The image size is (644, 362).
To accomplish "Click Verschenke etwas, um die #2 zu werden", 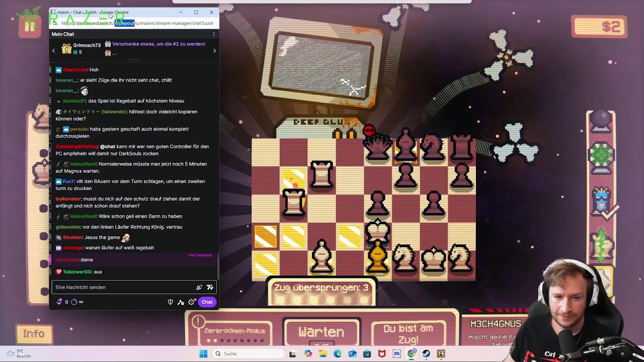I will pos(158,44).
